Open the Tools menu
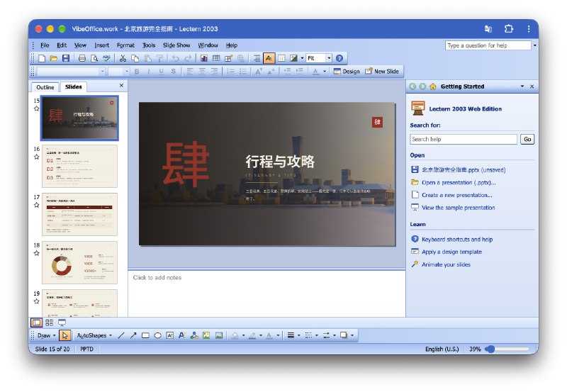Screen dimensions: 567x392 149,45
